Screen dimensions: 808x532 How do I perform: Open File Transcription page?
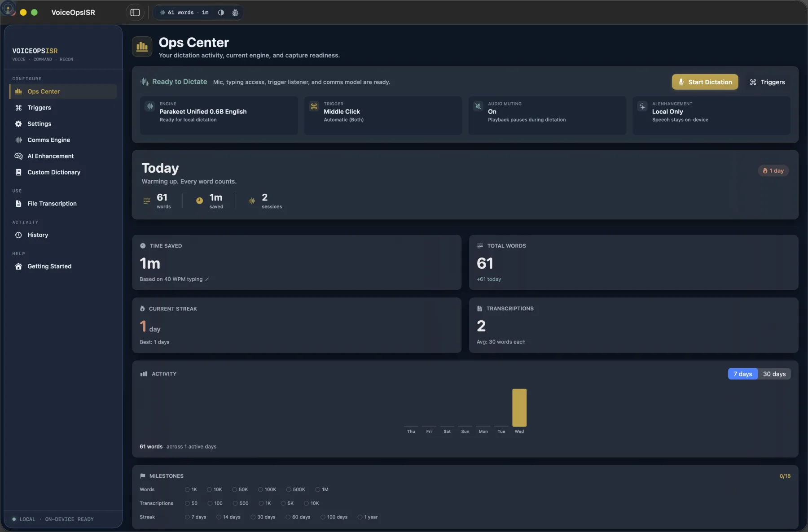click(63, 204)
